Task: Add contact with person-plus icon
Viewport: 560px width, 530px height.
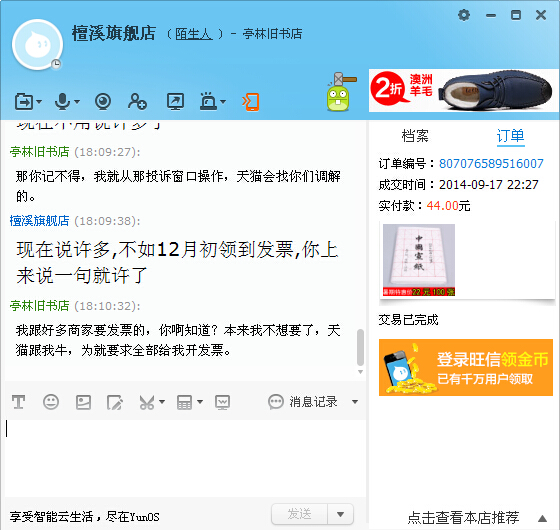Action: point(137,101)
